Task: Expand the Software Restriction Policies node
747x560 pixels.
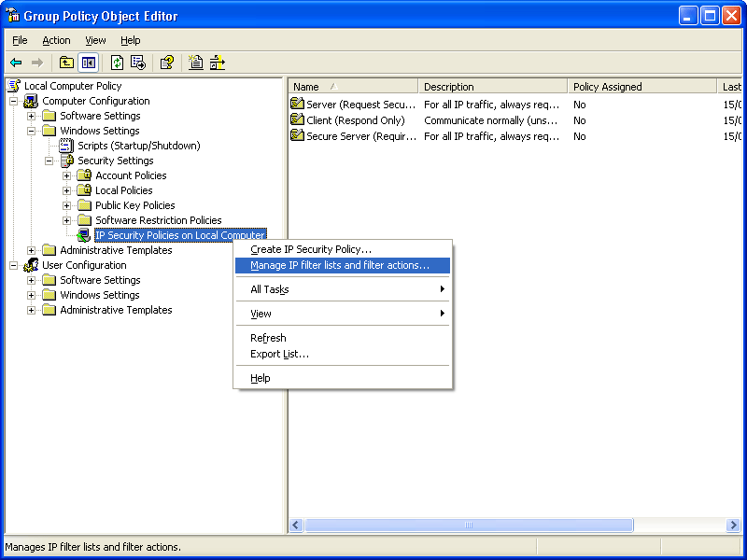Action: (66, 220)
